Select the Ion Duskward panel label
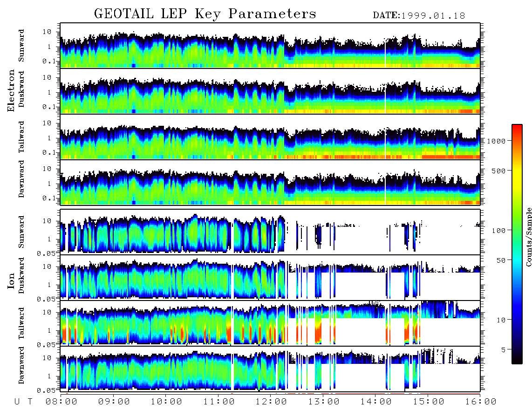 point(21,275)
